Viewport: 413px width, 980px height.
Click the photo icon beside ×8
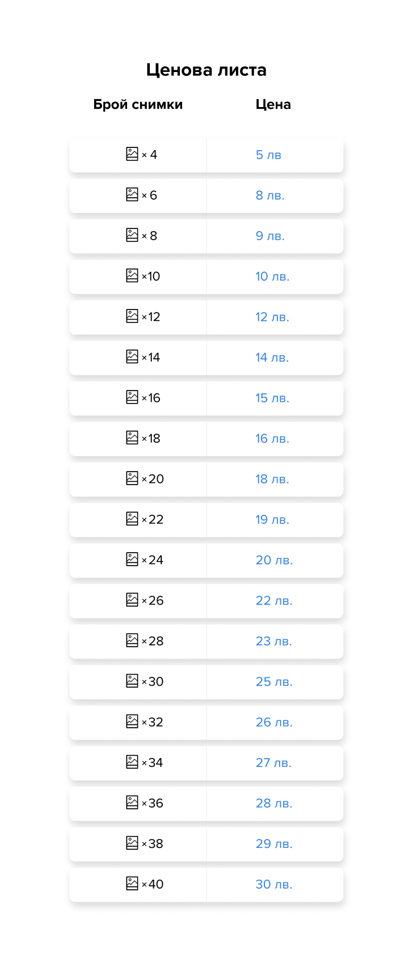click(x=132, y=235)
